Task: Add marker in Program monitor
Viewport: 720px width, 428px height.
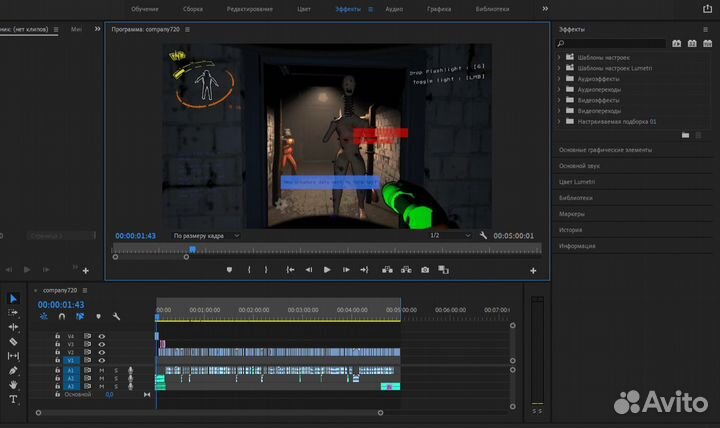Action: click(229, 270)
